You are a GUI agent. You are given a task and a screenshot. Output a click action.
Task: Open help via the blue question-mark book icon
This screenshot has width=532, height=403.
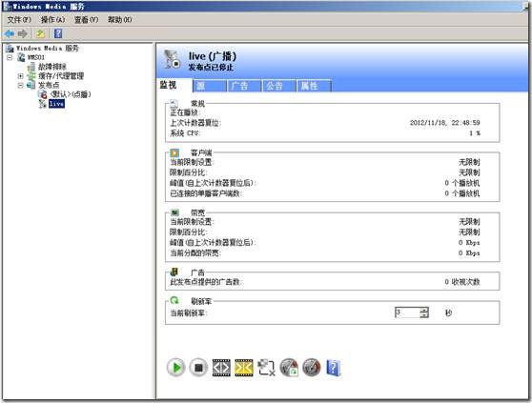(x=333, y=368)
